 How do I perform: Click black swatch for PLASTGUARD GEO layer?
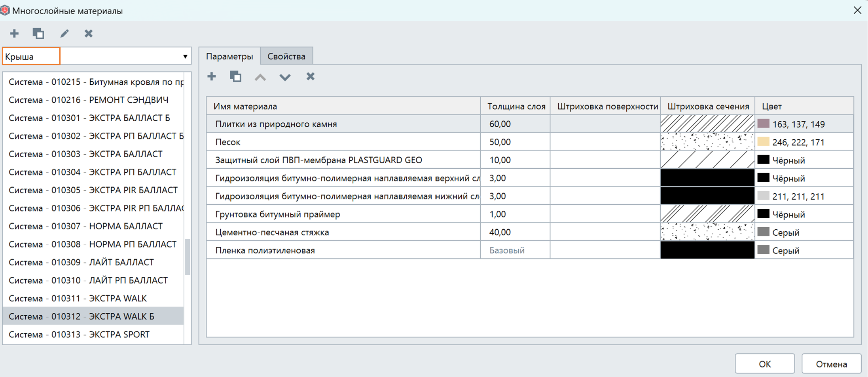pos(764,160)
